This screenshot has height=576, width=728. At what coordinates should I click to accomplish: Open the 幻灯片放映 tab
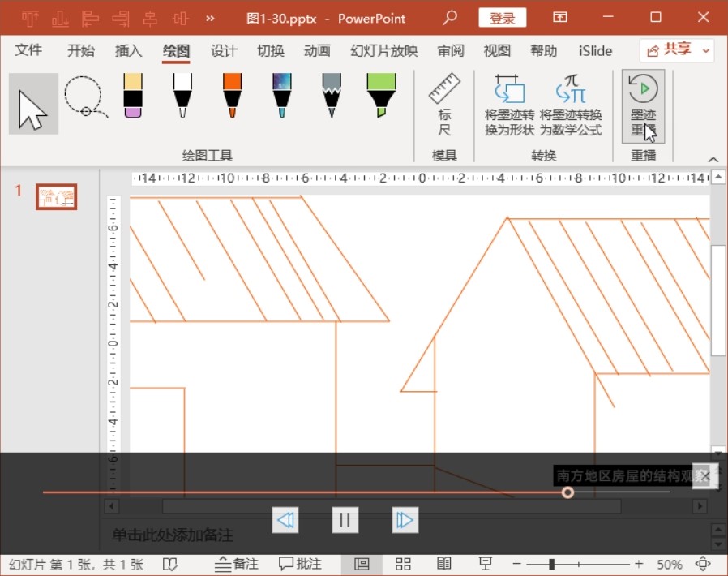383,51
